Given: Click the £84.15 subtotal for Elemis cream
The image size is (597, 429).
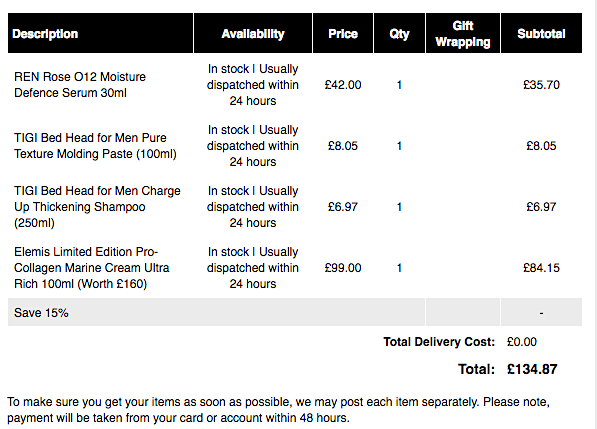Looking at the screenshot, I should [x=541, y=268].
